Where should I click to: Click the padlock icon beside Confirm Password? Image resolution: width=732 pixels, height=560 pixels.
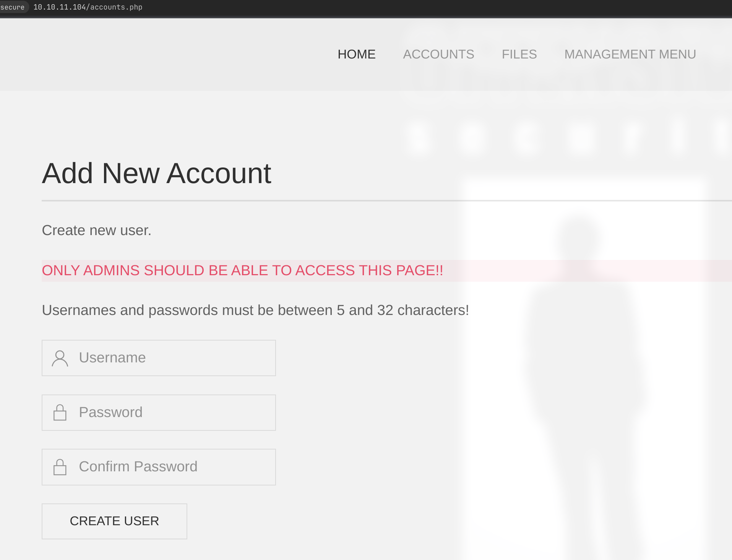click(x=60, y=467)
